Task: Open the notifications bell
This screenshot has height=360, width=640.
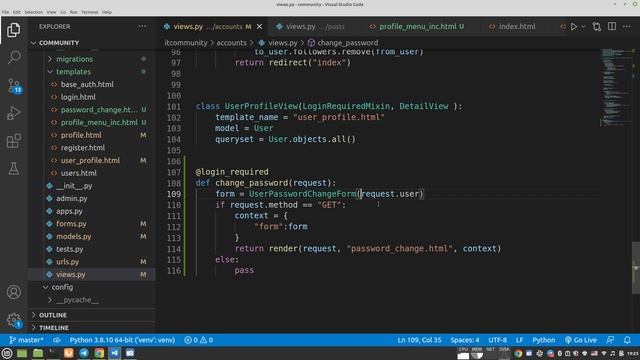Action: coord(627,340)
